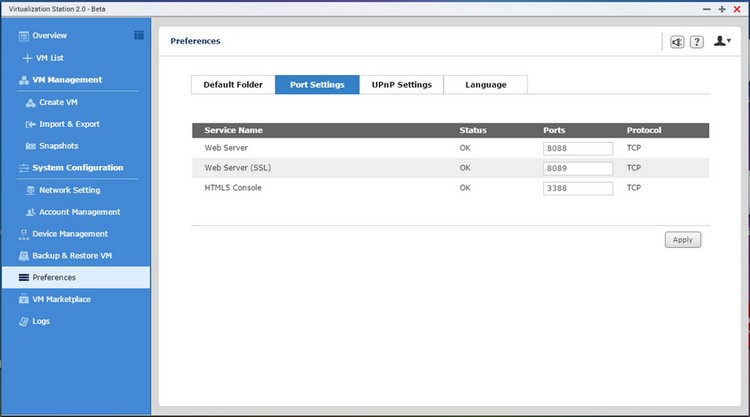750x417 pixels.
Task: Open help via question mark icon
Action: click(x=696, y=42)
